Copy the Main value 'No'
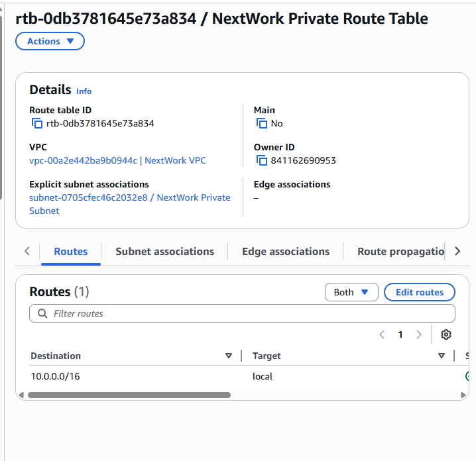 [x=262, y=124]
